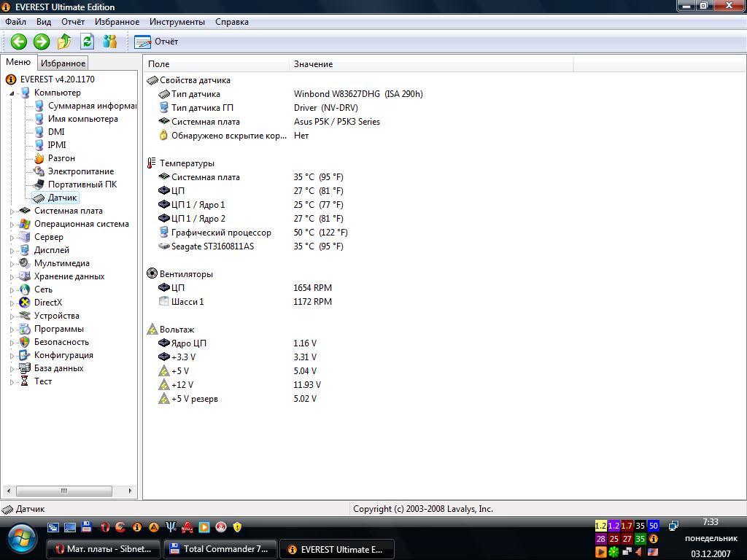747x560 pixels.
Task: Switch to the Меню tab
Action: pos(18,63)
